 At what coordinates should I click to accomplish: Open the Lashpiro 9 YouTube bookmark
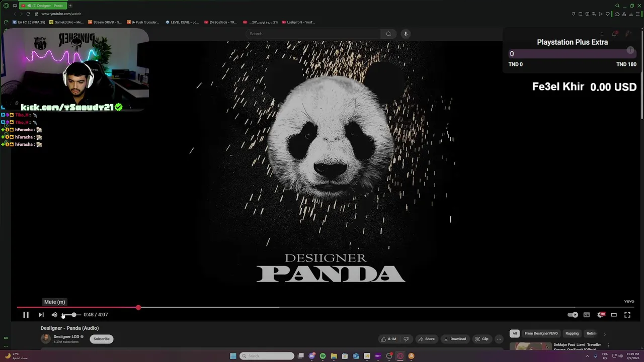point(299,22)
